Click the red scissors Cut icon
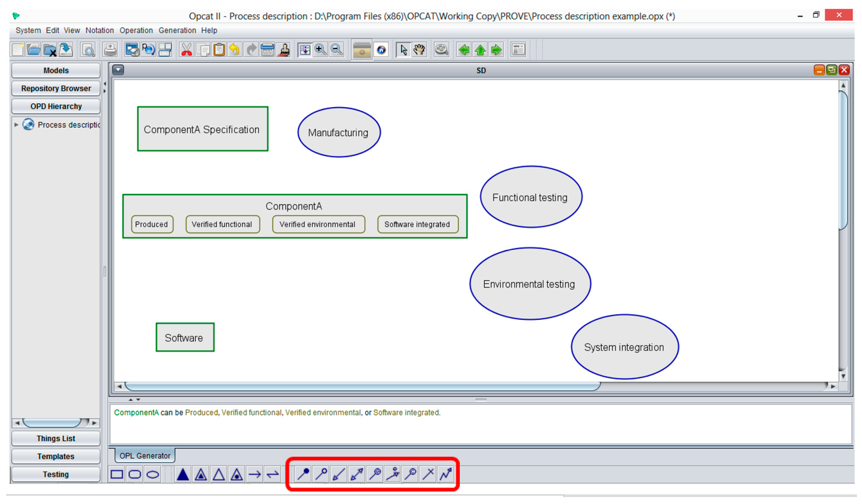Screen dimensions: 862x504 coord(187,50)
